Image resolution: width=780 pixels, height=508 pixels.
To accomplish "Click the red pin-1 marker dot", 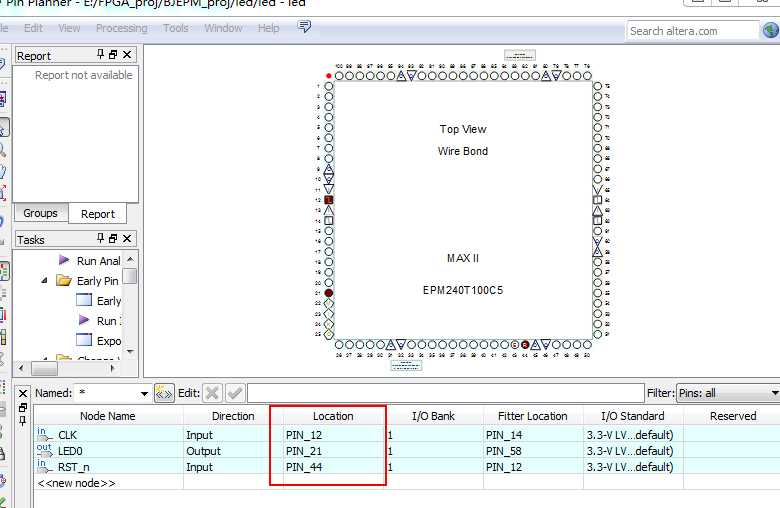I will click(328, 76).
